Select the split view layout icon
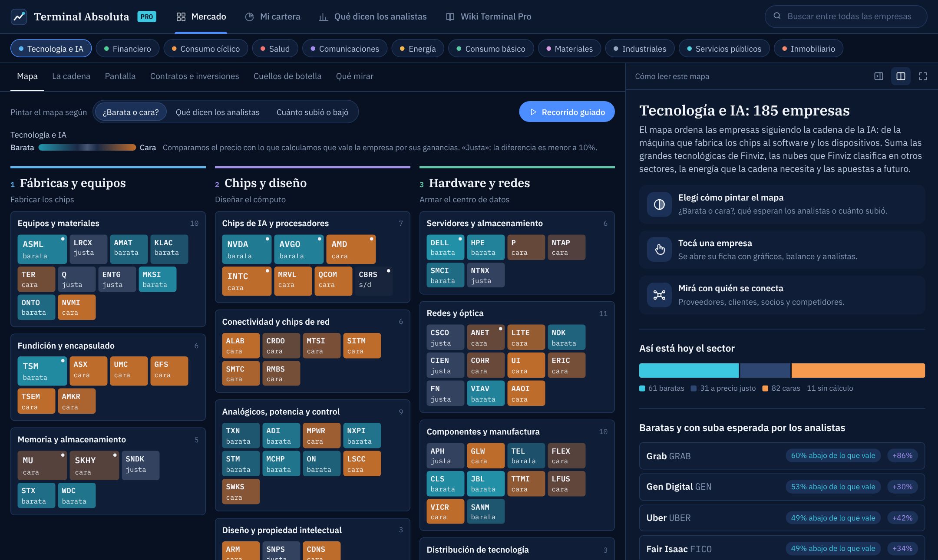938x560 pixels. point(901,76)
